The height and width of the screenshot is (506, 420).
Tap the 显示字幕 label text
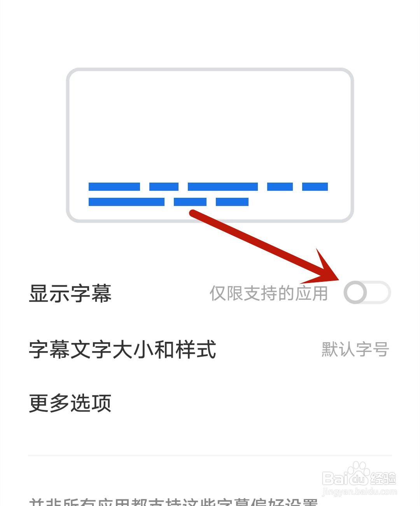pyautogui.click(x=70, y=293)
